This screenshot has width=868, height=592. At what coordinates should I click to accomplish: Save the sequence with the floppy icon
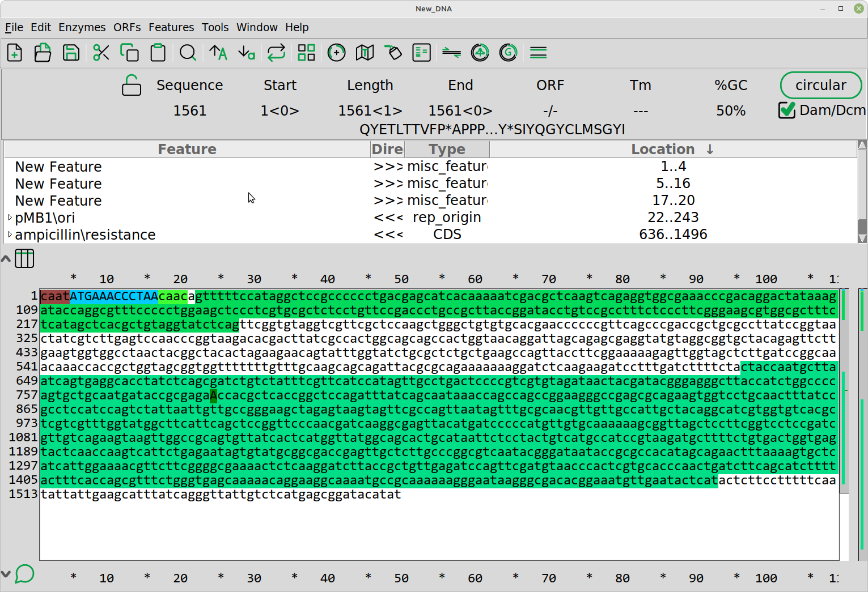71,53
